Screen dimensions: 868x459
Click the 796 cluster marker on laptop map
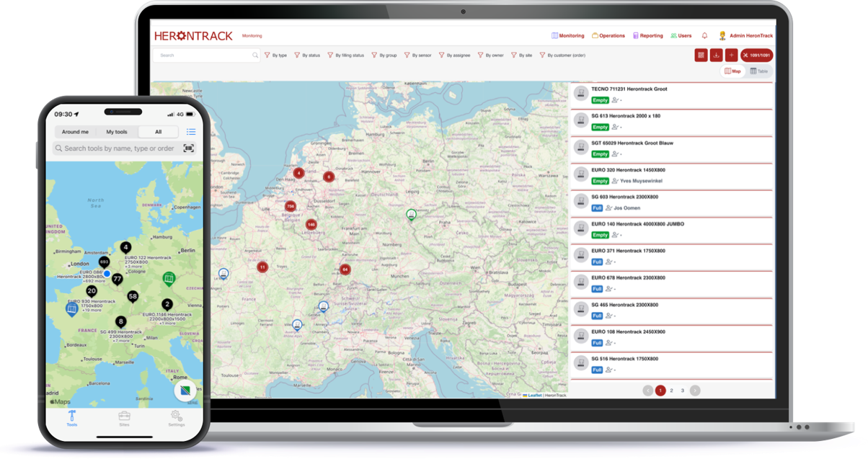coord(291,207)
